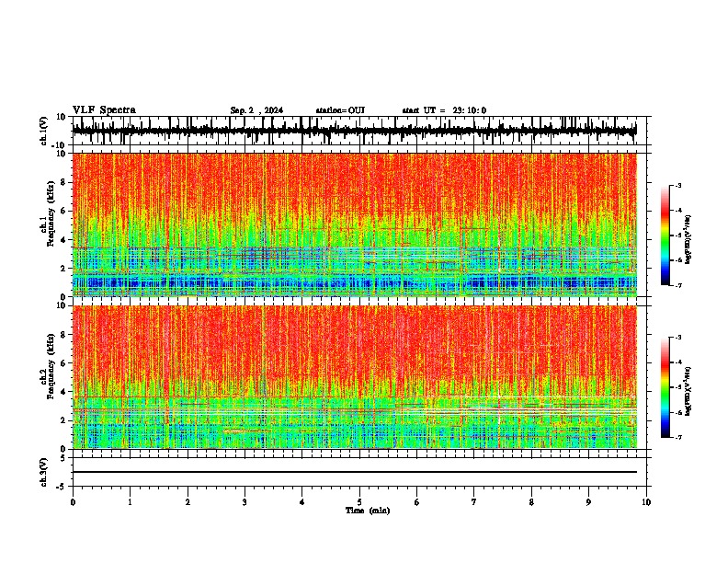The height and width of the screenshot is (563, 728).
Task: Click the "6" kHz tick on ch.2 spectrogram
Action: coord(64,362)
